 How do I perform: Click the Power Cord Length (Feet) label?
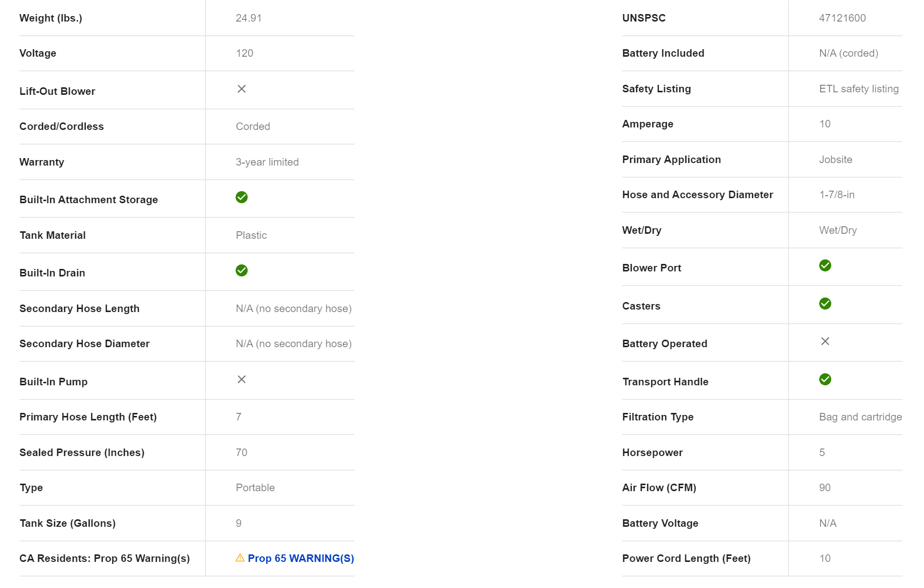pos(686,558)
